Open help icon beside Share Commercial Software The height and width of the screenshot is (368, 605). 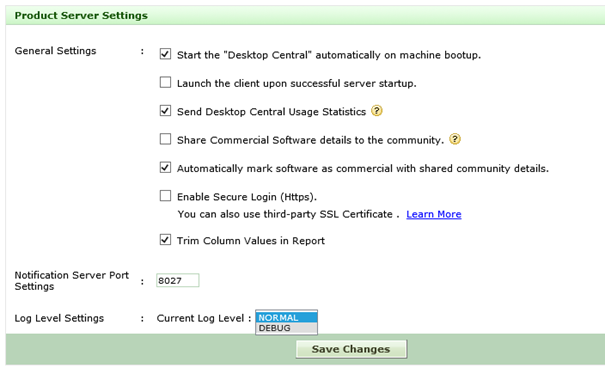point(455,139)
